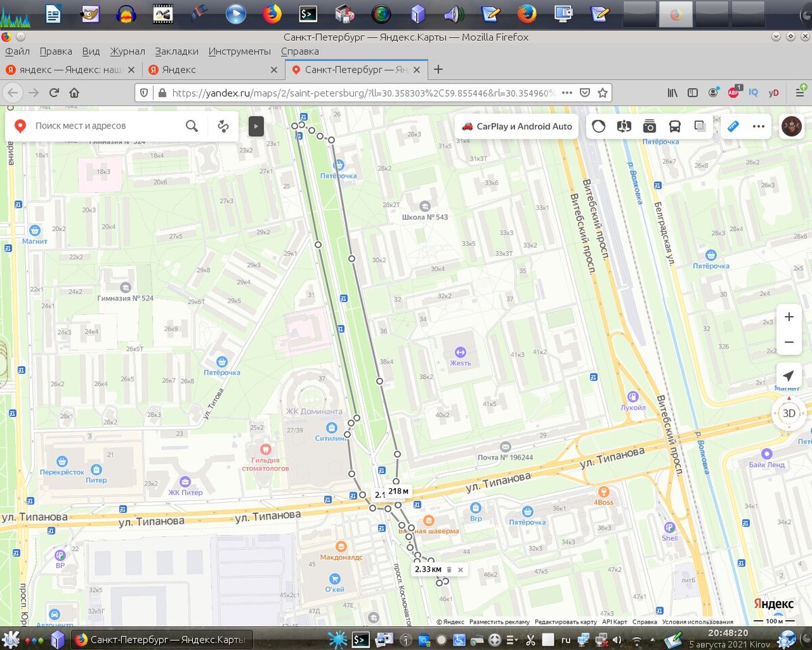Image resolution: width=812 pixels, height=650 pixels.
Task: Click the search places and addresses field
Action: click(106, 126)
